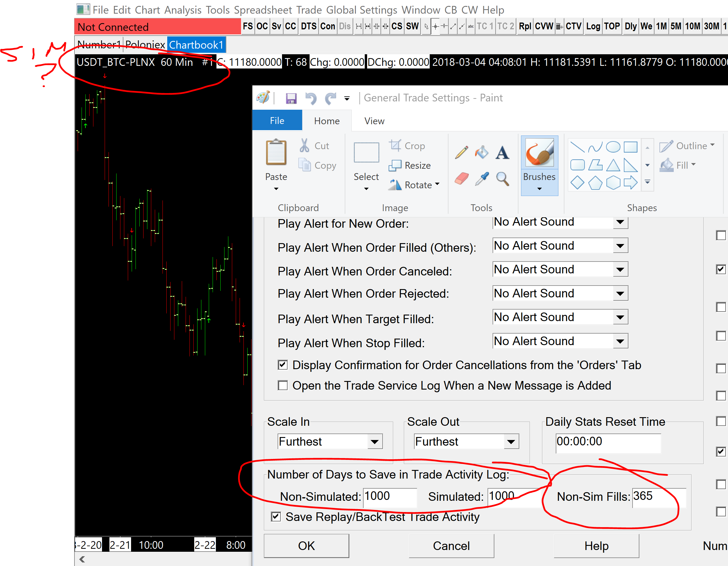Uncheck Display Confirmation for Order Cancellations
The image size is (728, 566).
(283, 365)
